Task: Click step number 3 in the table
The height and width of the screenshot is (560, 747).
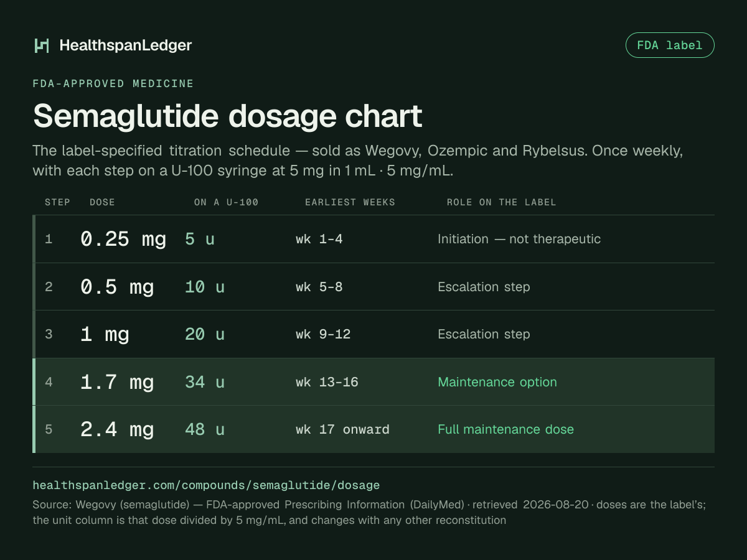Action: tap(49, 334)
